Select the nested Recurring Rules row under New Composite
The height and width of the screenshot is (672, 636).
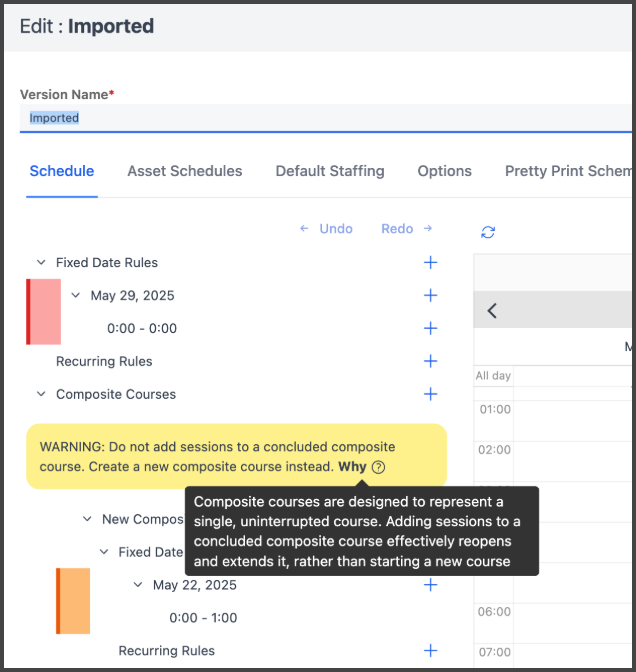click(x=167, y=651)
